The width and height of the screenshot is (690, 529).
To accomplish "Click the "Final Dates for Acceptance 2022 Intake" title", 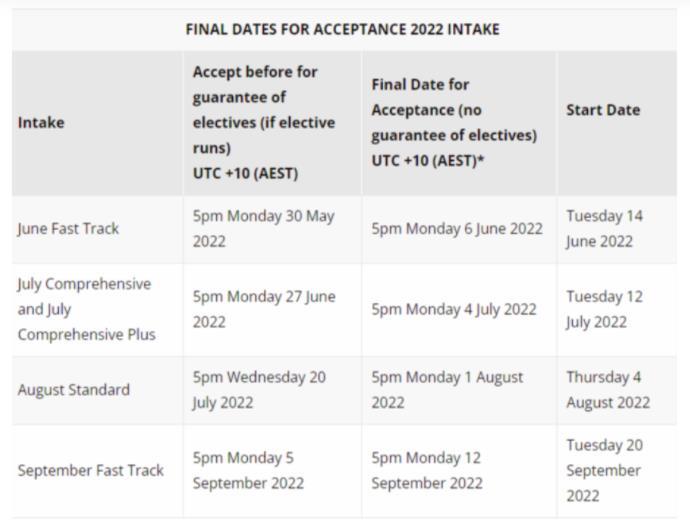I will point(342,29).
